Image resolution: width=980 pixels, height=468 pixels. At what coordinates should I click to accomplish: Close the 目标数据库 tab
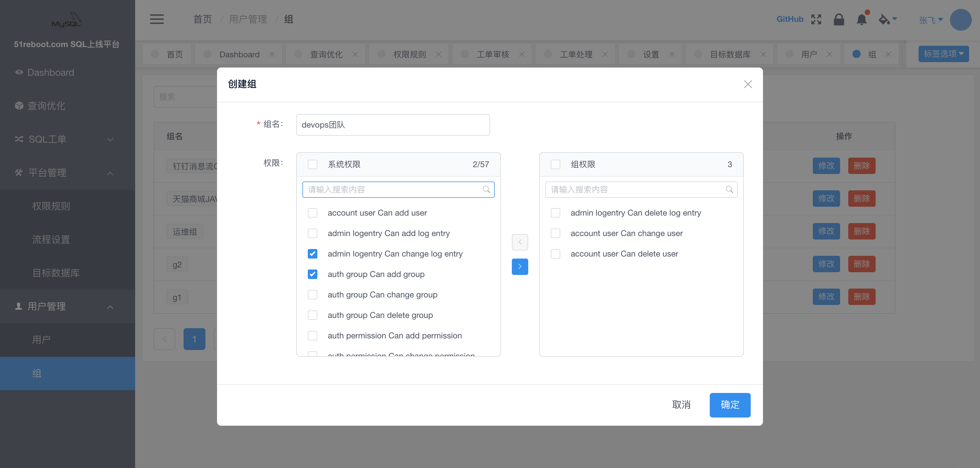[x=763, y=54]
